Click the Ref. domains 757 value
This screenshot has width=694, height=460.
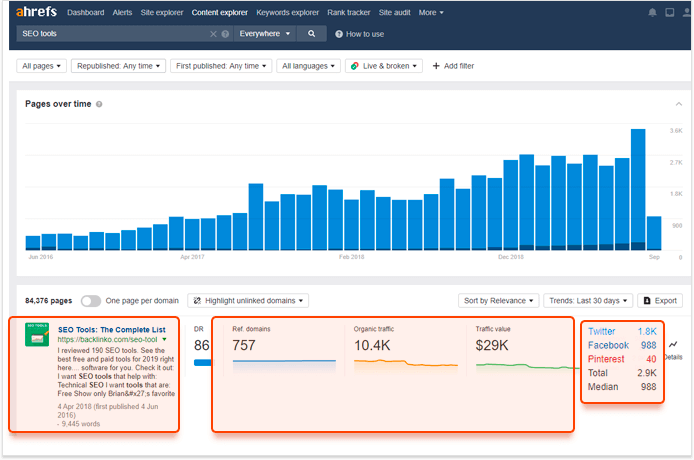click(x=244, y=345)
